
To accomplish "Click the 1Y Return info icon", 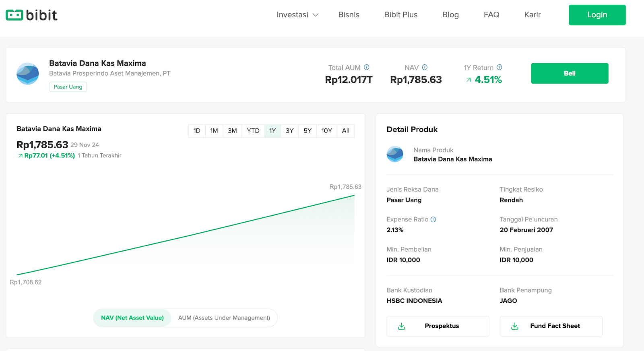I will 500,67.
